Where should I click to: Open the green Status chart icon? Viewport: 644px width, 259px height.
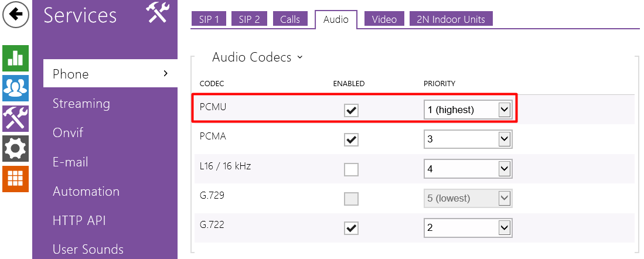pos(16,58)
